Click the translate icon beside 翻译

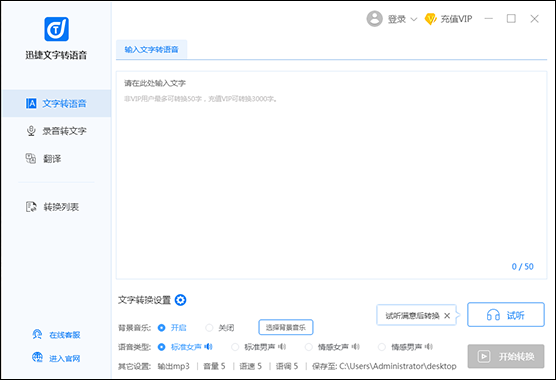click(31, 158)
